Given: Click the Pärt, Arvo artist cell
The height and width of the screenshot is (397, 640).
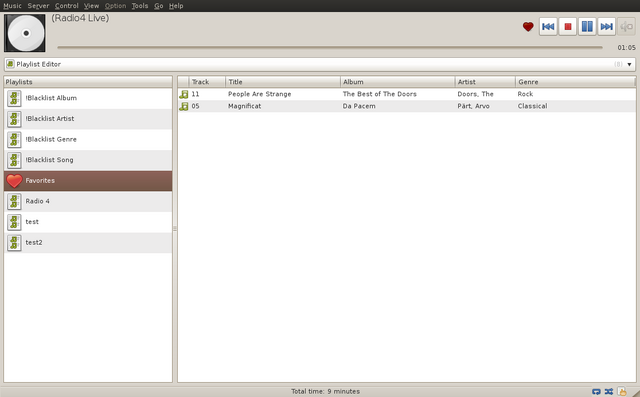Looking at the screenshot, I should [473, 106].
